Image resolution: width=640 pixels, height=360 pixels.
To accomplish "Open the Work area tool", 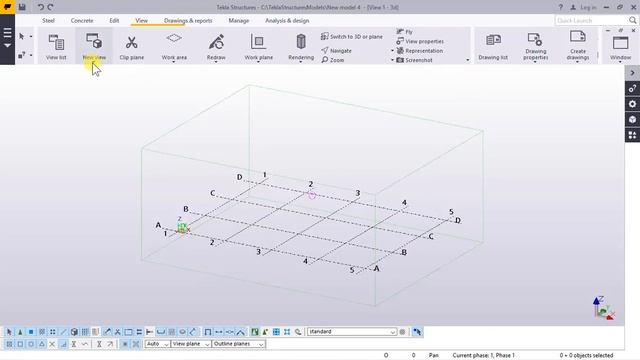I will [x=174, y=47].
